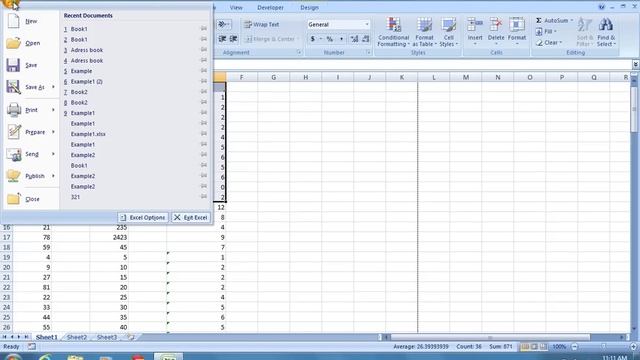Click the 100% zoom level indicator
The width and height of the screenshot is (640, 360).
pos(559,347)
